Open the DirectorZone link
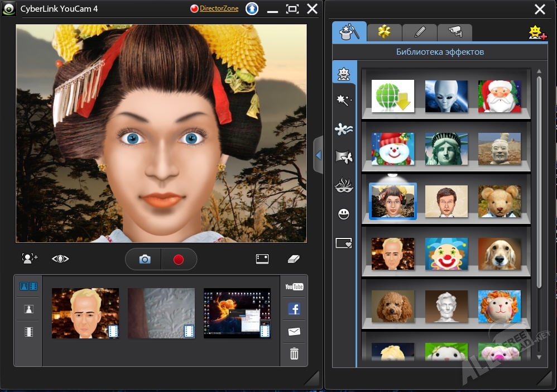This screenshot has height=392, width=557. pyautogui.click(x=218, y=9)
